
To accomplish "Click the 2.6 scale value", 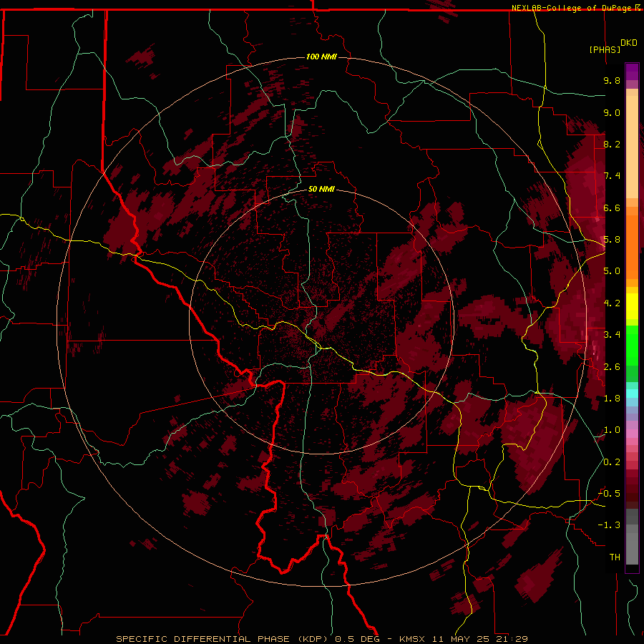I will pyautogui.click(x=612, y=366).
